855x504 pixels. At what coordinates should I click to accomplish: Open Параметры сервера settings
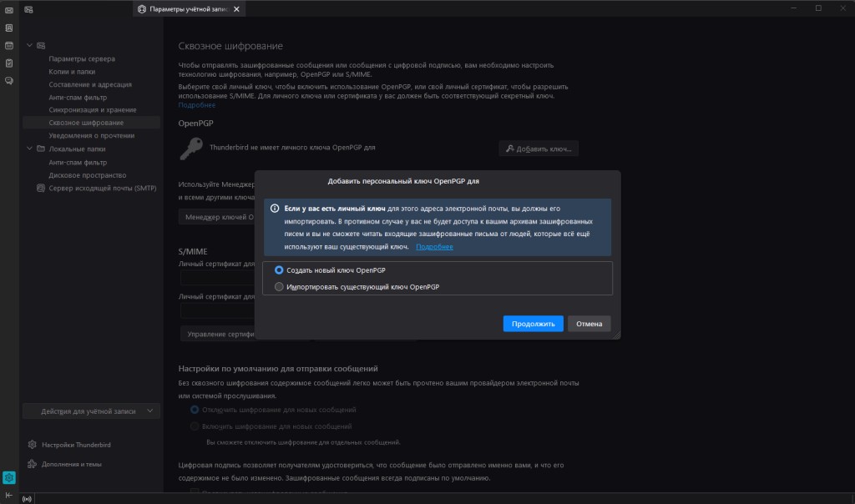(x=82, y=59)
